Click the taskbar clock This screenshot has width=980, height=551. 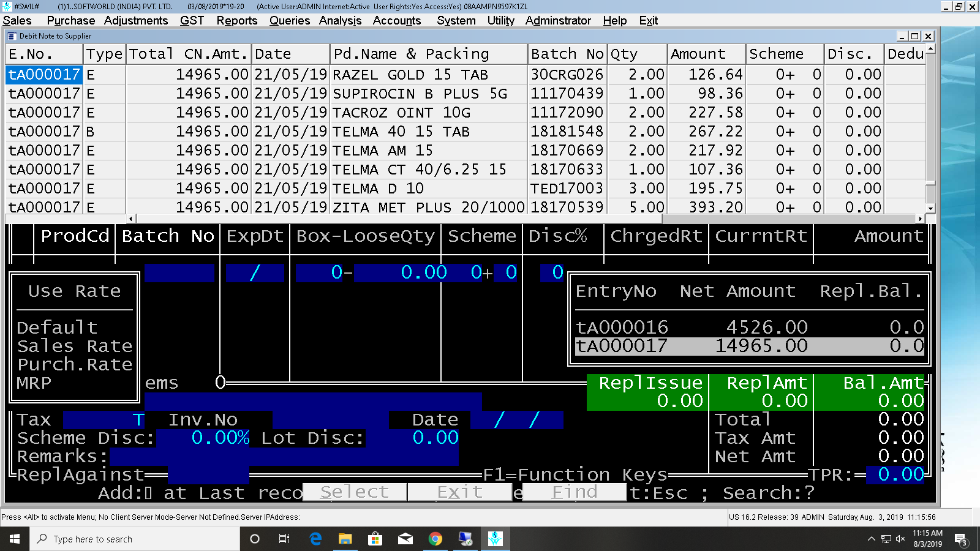tap(927, 539)
